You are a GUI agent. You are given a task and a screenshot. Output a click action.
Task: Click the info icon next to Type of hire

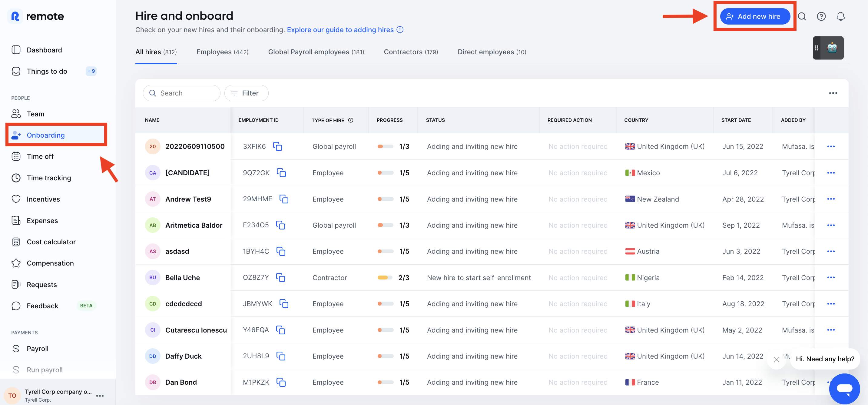351,120
